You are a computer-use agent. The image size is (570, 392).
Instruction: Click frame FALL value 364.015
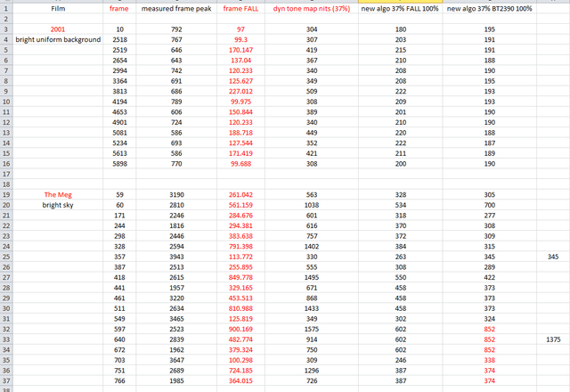point(240,380)
